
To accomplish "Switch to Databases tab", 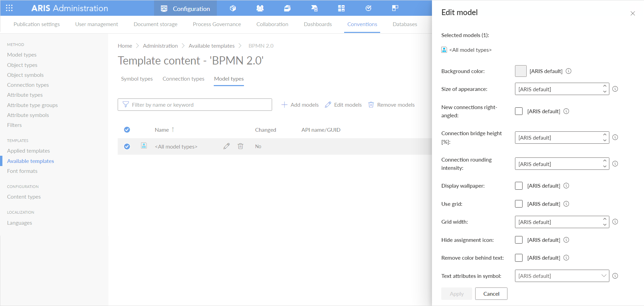I will point(405,24).
